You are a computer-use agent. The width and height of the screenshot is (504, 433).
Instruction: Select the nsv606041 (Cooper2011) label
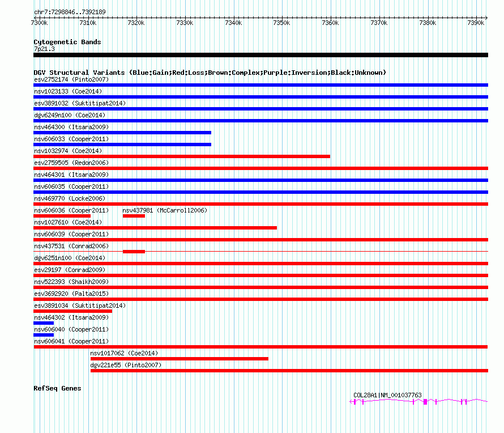coord(71,341)
